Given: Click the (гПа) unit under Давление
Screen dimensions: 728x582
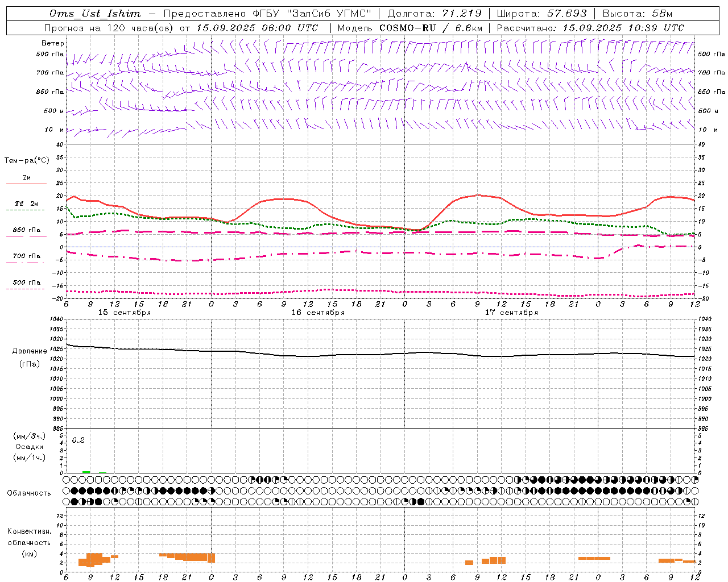Looking at the screenshot, I should tap(30, 364).
